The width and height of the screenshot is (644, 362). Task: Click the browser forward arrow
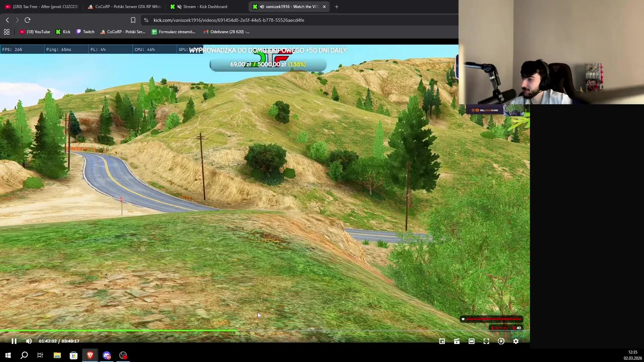17,20
